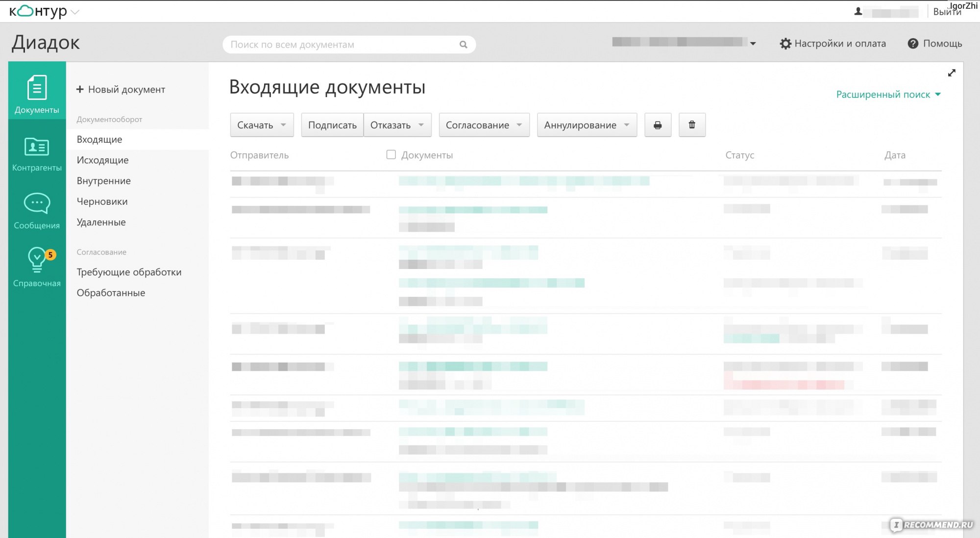Screen dimensions: 980x538
Task: Open the Аннулирование dropdown
Action: point(587,125)
